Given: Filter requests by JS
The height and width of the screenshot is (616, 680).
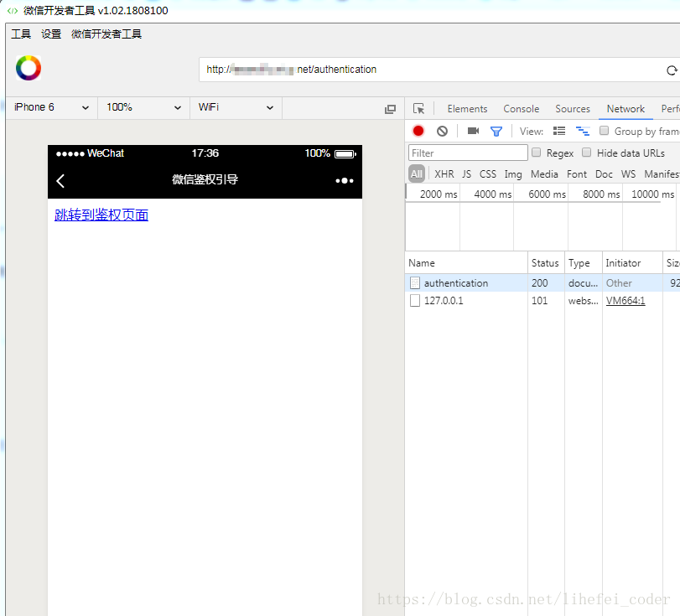Looking at the screenshot, I should [x=466, y=174].
